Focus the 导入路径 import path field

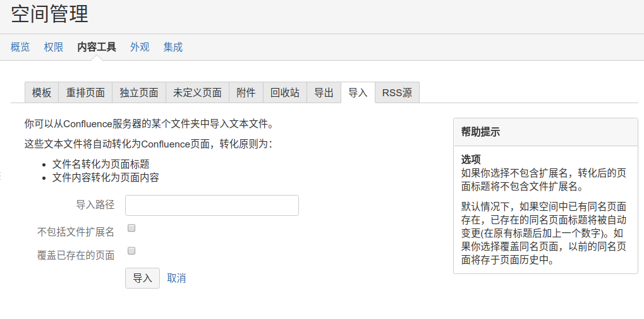[212, 205]
